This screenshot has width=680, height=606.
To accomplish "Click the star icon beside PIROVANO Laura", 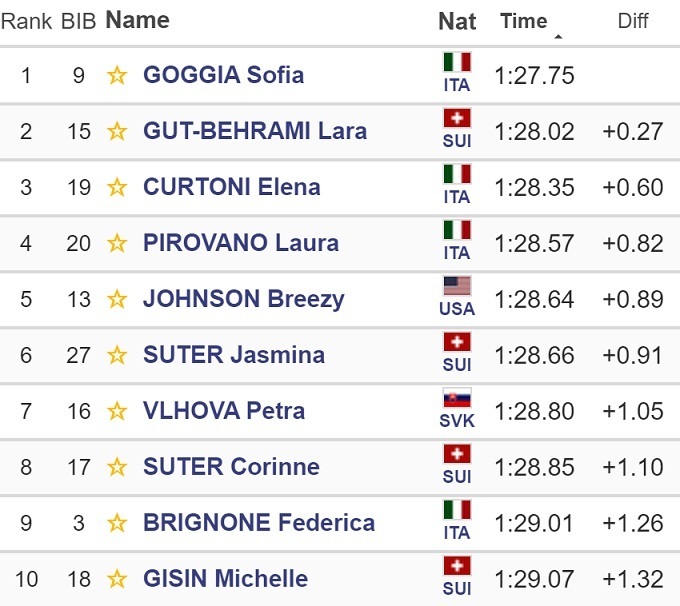I will click(x=117, y=243).
